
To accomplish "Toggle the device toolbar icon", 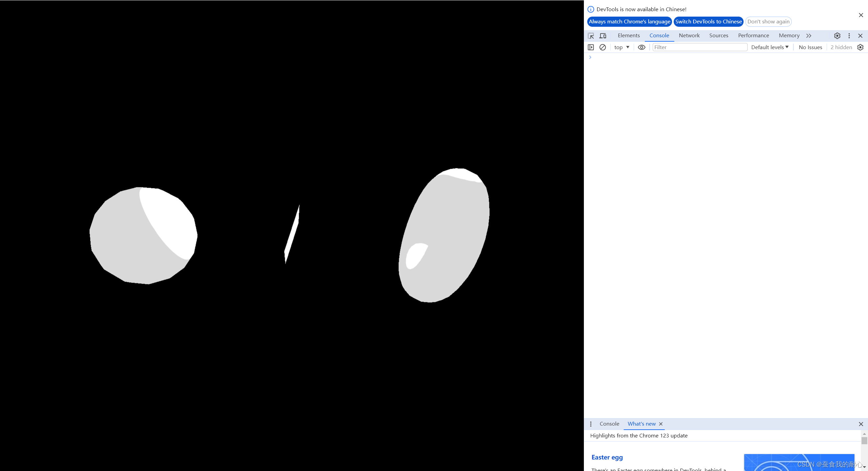I will point(603,36).
